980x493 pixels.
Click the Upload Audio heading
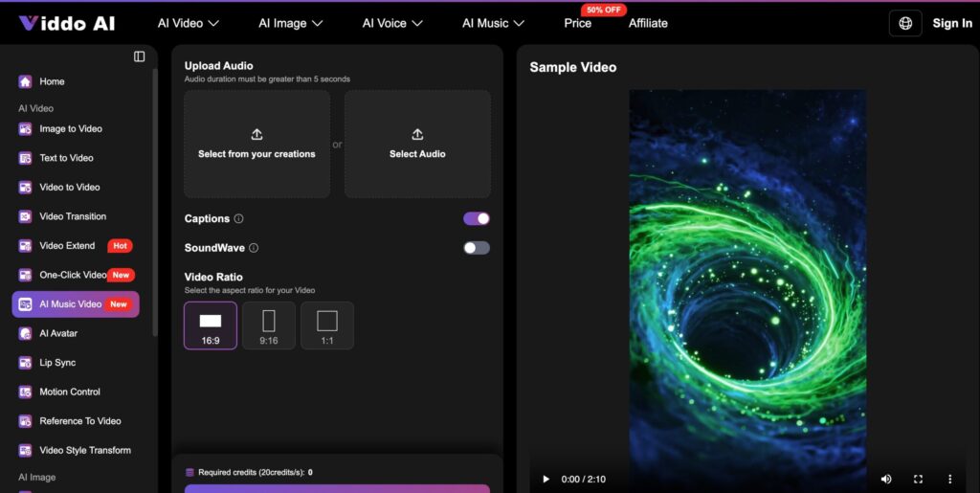[x=219, y=66]
